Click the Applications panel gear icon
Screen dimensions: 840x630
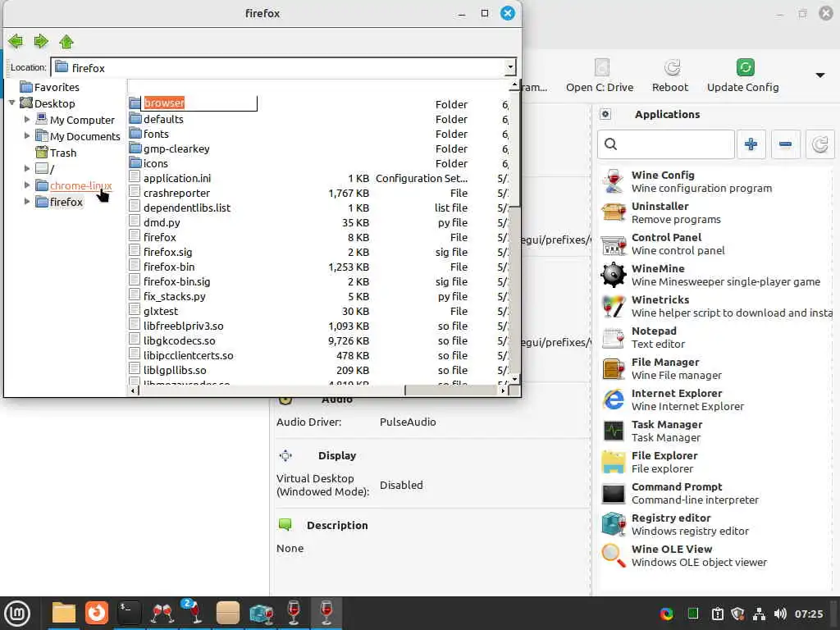[x=605, y=114]
